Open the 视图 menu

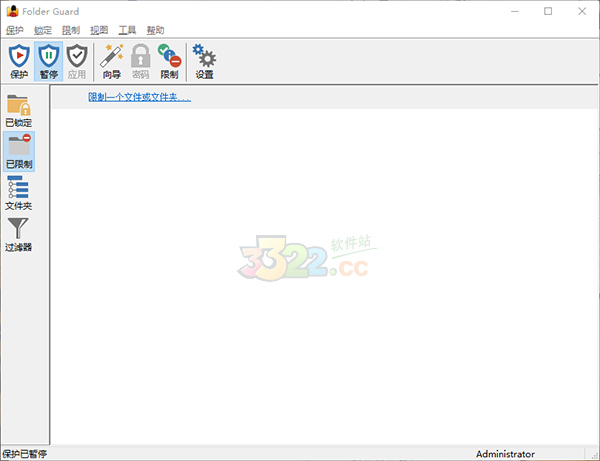(x=99, y=30)
